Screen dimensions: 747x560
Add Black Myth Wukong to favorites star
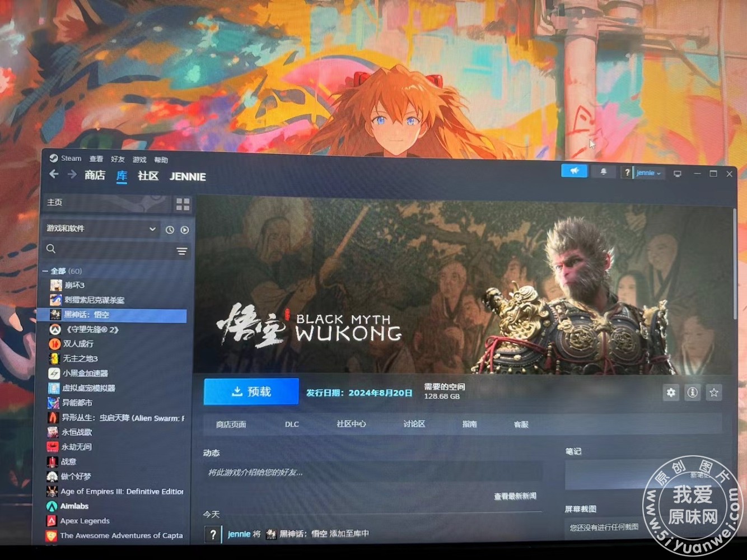pos(714,393)
